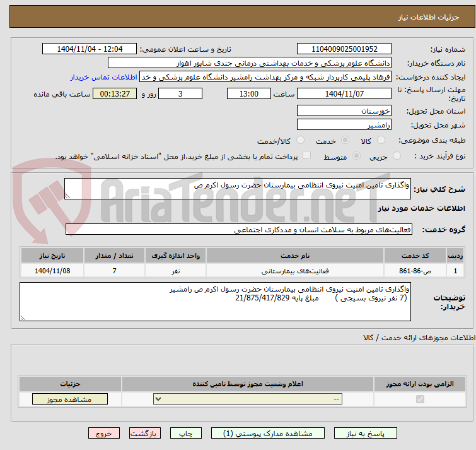Click the remaining time field 00:13:27
This screenshot has width=476, height=450.
[x=115, y=93]
